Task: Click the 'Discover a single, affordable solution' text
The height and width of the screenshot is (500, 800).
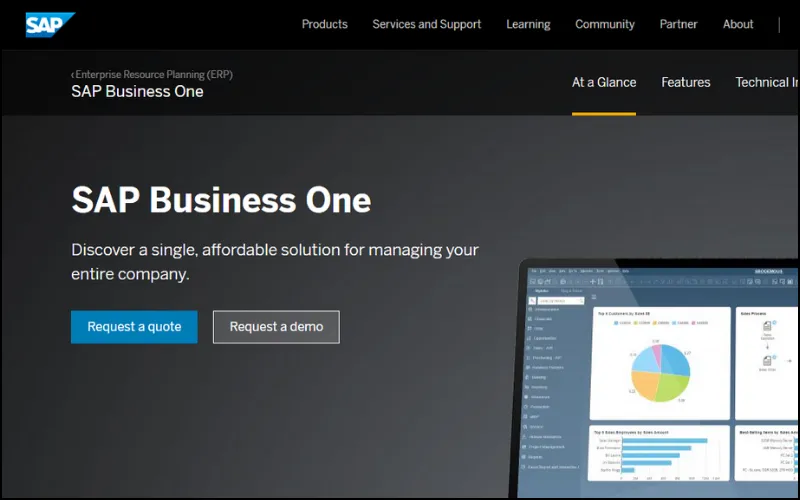Action: pos(274,262)
